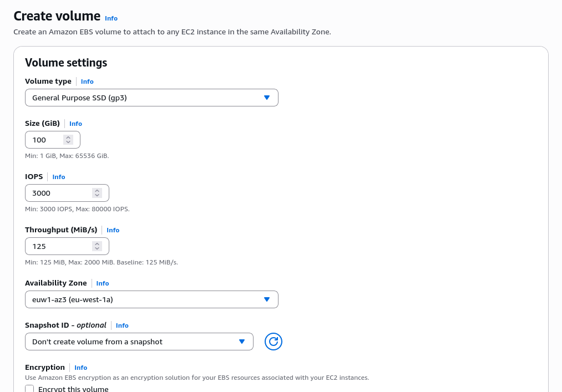Click the Availability Zone Info link

pyautogui.click(x=102, y=283)
